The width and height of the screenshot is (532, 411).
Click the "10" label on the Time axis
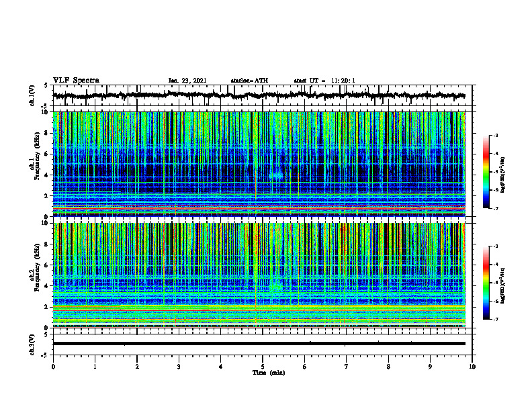coord(472,367)
